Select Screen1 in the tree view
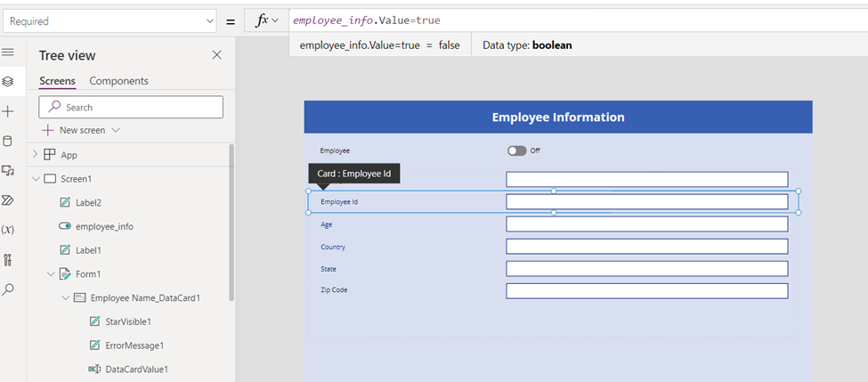868x382 pixels. click(x=76, y=179)
